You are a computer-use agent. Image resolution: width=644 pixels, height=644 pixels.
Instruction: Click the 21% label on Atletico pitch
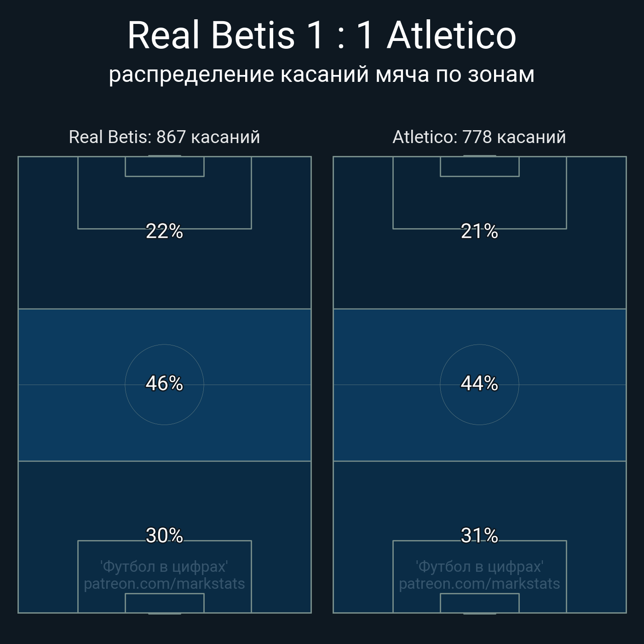tap(479, 231)
